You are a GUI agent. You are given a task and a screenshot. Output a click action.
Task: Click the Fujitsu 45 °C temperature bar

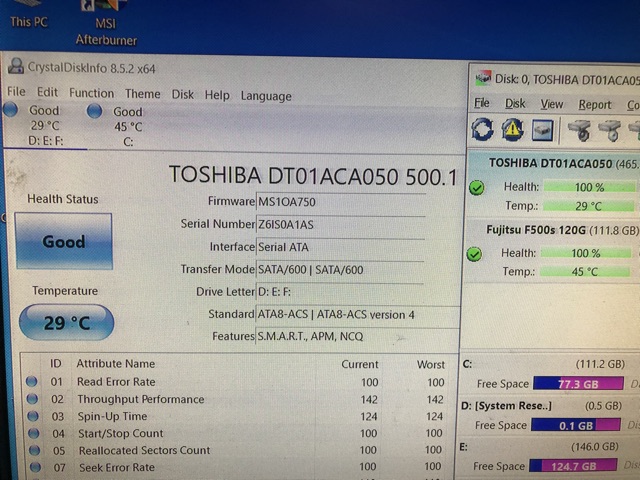click(x=585, y=272)
